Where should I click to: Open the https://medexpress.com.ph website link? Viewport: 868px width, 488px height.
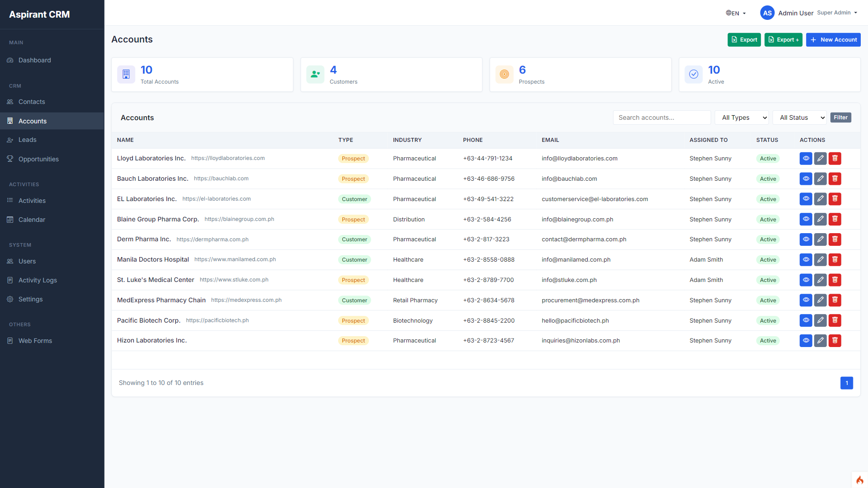[246, 300]
